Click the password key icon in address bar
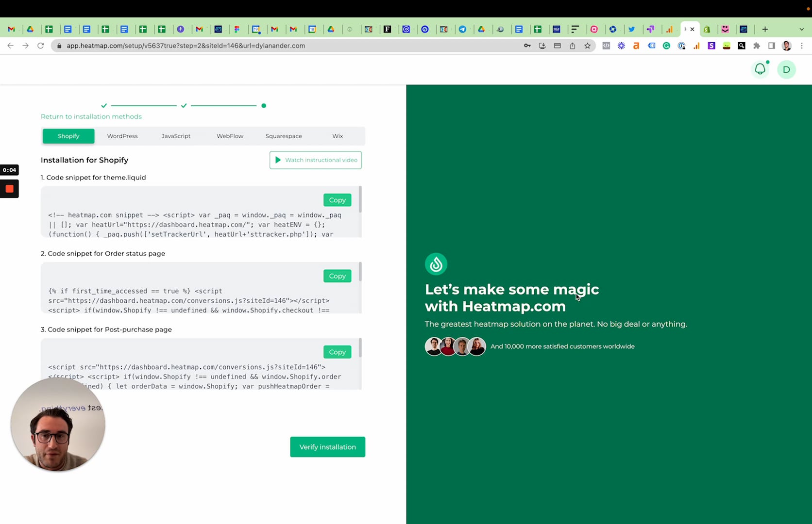812x524 pixels. pyautogui.click(x=527, y=46)
